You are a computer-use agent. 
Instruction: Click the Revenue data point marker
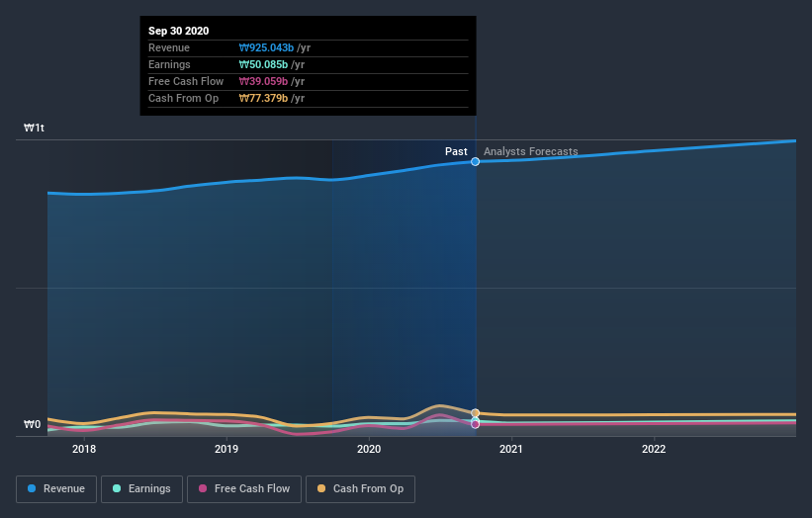pos(475,162)
